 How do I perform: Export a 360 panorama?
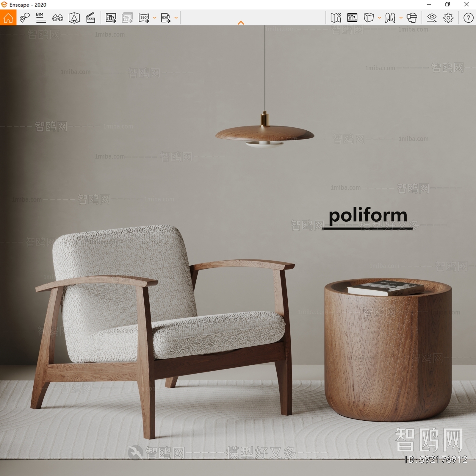[144, 18]
